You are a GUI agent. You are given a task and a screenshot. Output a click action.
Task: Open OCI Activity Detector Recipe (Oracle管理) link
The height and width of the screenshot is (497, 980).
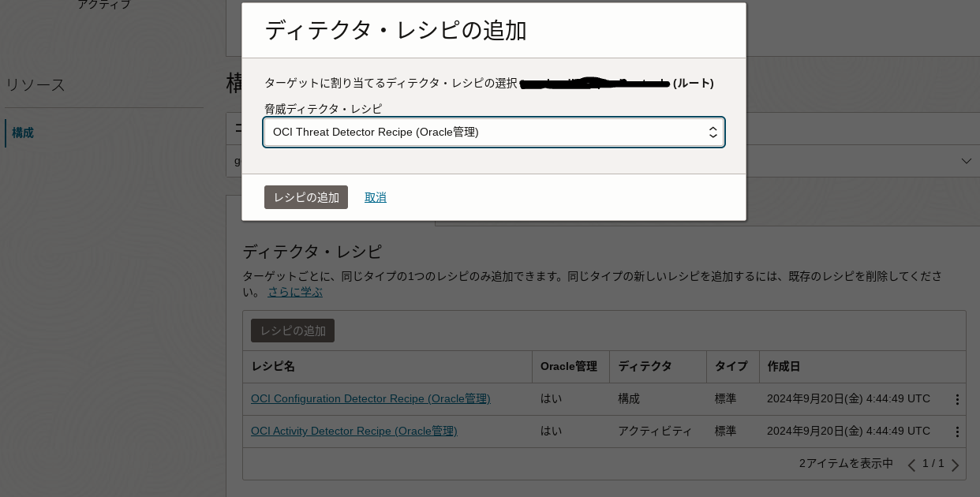pyautogui.click(x=353, y=431)
